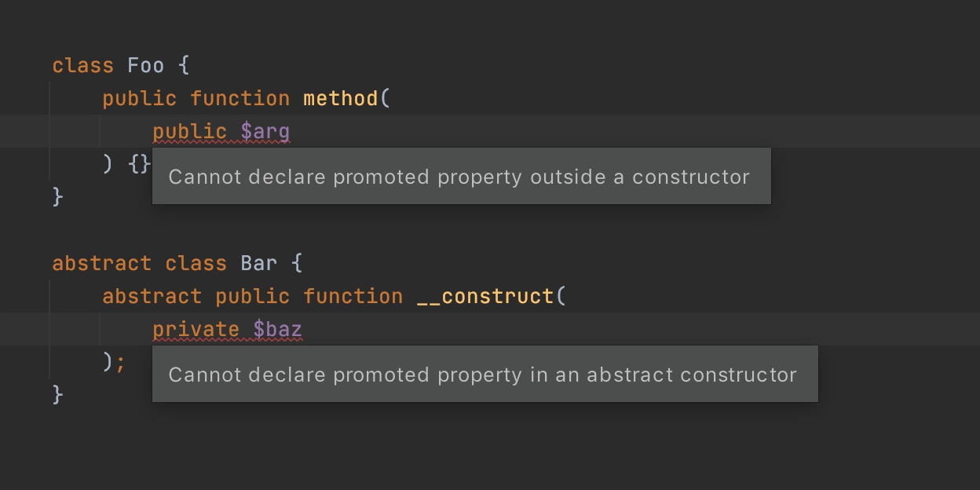The height and width of the screenshot is (490, 980).
Task: Click the empty braces after method parenthesis
Action: click(140, 164)
